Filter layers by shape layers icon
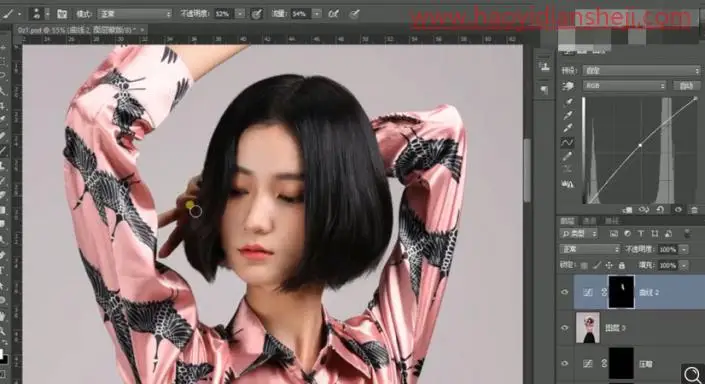The height and width of the screenshot is (384, 705). pyautogui.click(x=654, y=234)
